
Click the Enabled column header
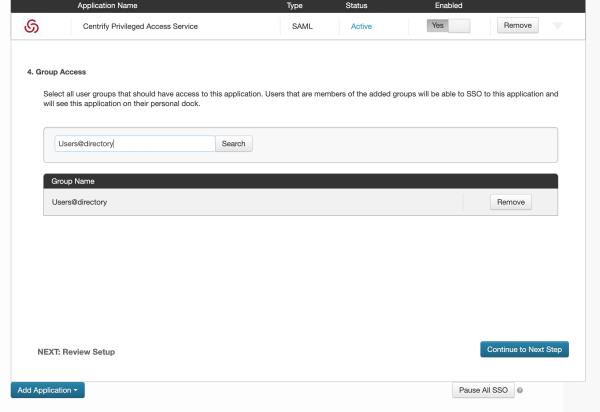pyautogui.click(x=448, y=5)
